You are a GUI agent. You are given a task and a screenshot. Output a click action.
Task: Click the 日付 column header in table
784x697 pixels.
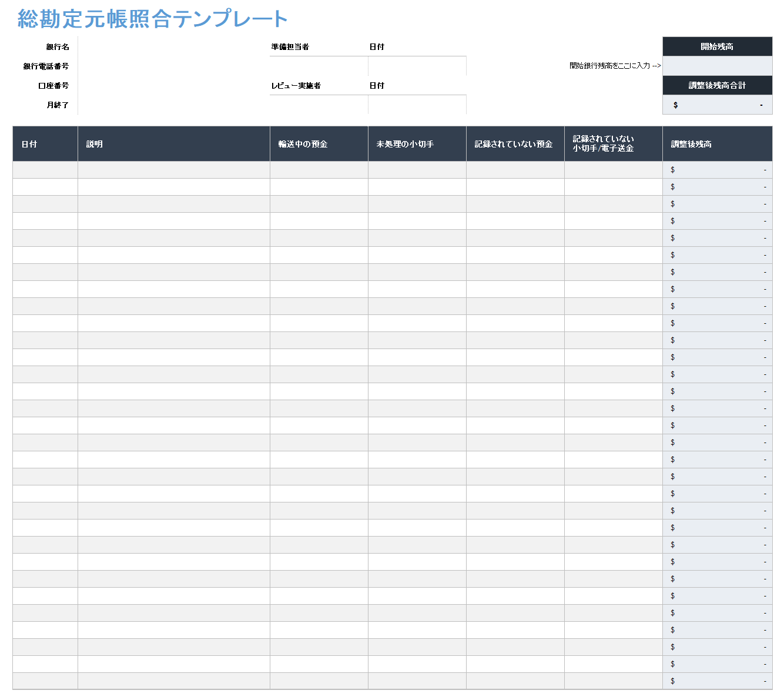45,144
